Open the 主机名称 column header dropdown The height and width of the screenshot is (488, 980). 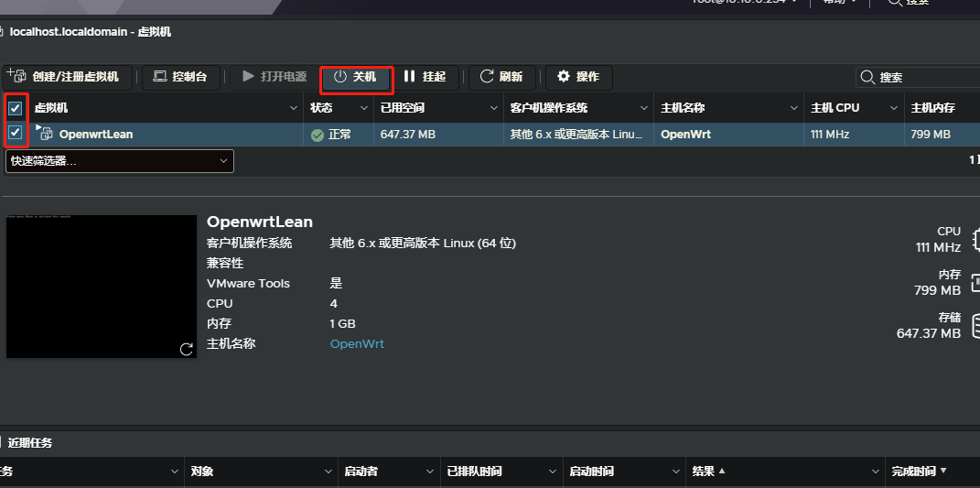[x=792, y=108]
